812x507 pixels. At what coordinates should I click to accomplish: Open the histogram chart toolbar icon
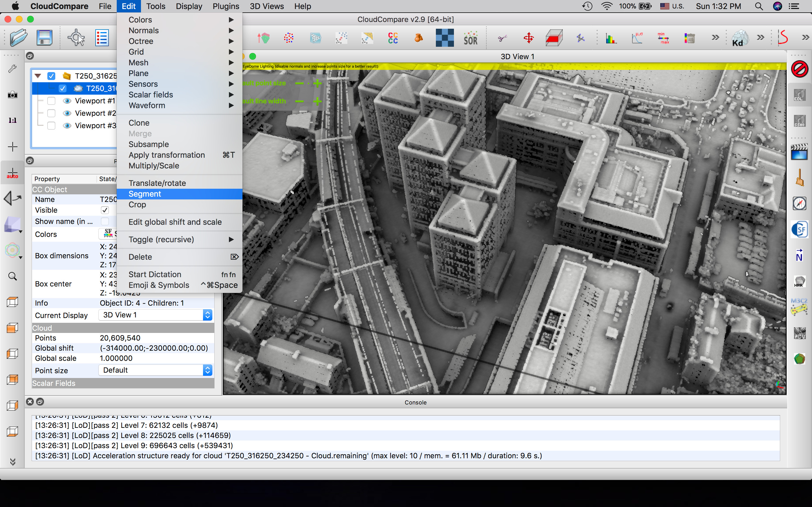pyautogui.click(x=611, y=38)
